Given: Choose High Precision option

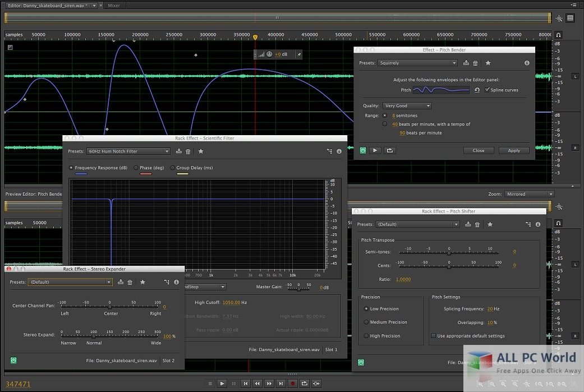Looking at the screenshot, I should click(x=366, y=336).
